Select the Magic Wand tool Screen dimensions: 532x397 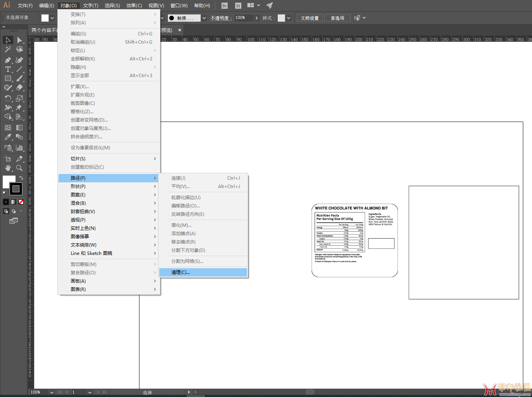pos(8,49)
